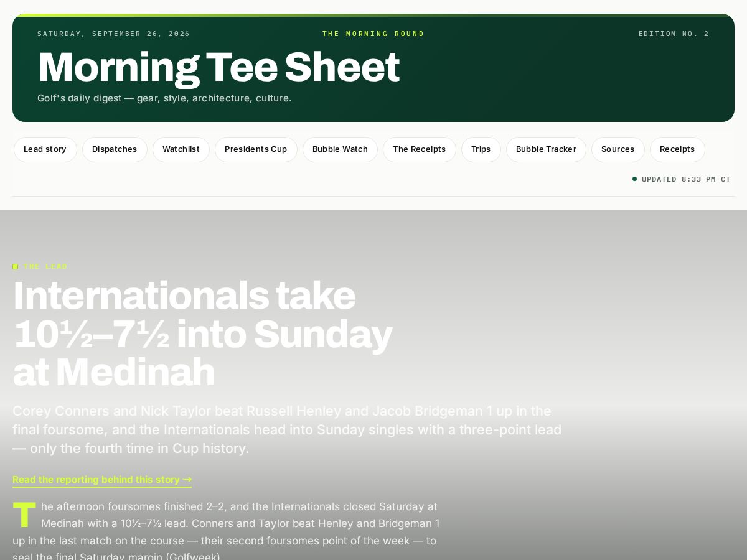Click the 'THE MORNING ROUND' header label
The height and width of the screenshot is (560, 747).
coord(374,34)
